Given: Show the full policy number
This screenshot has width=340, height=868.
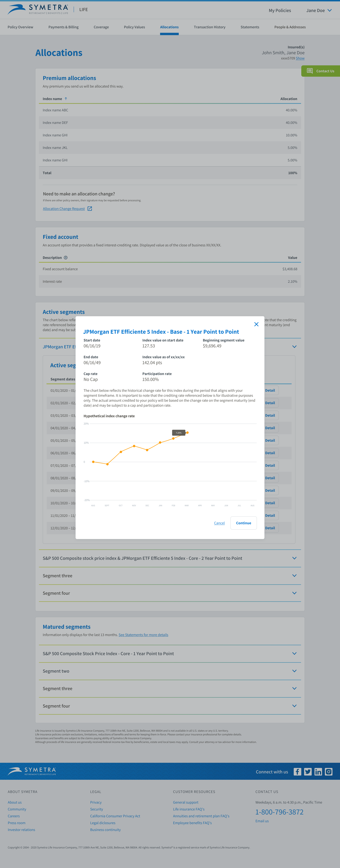Looking at the screenshot, I should pos(300,58).
